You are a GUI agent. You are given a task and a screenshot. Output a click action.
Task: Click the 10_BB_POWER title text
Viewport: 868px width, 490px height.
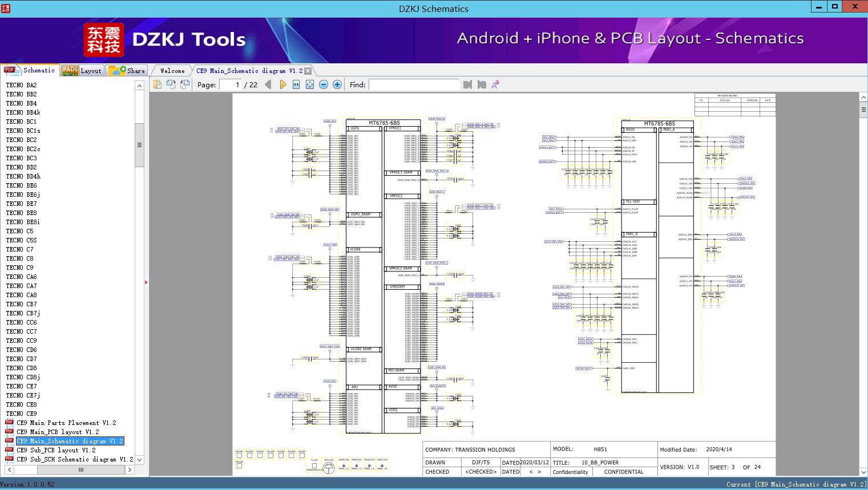[x=600, y=463]
